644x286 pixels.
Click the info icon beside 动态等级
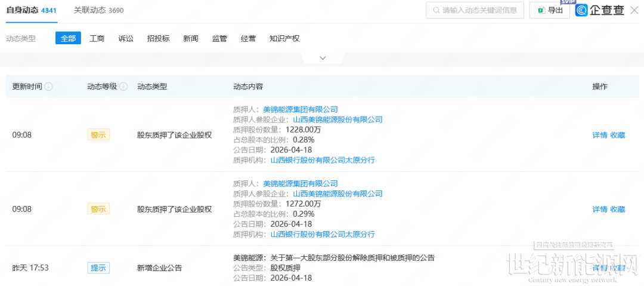click(123, 87)
